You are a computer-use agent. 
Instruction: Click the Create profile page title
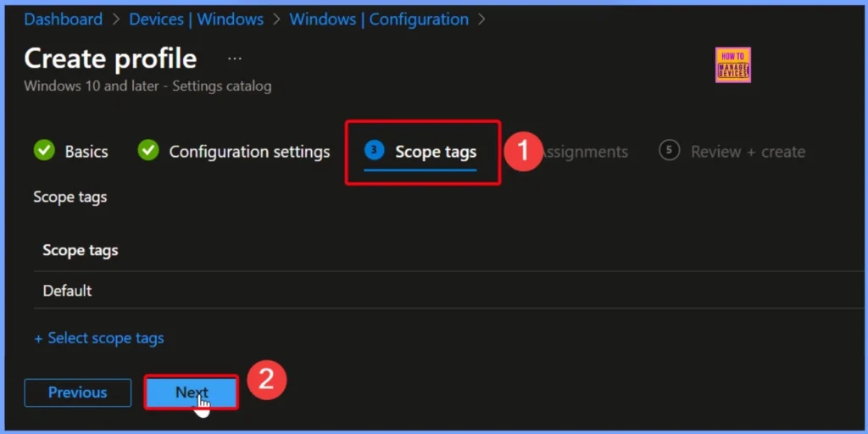pos(110,58)
